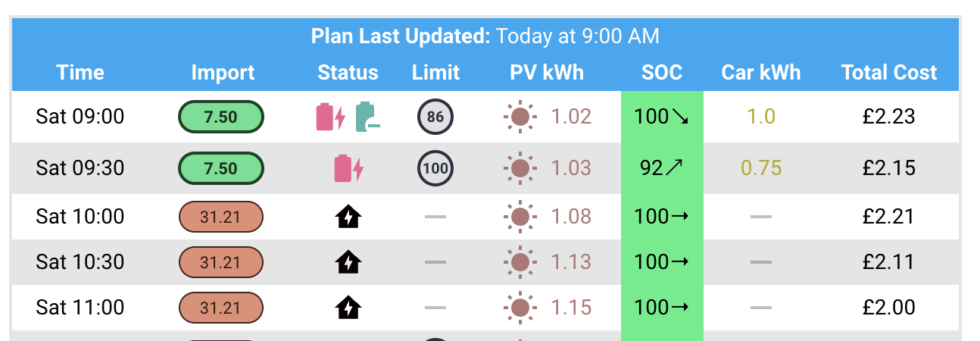Click the house power icon at Sat 10:30
The image size is (980, 341).
coord(348,263)
